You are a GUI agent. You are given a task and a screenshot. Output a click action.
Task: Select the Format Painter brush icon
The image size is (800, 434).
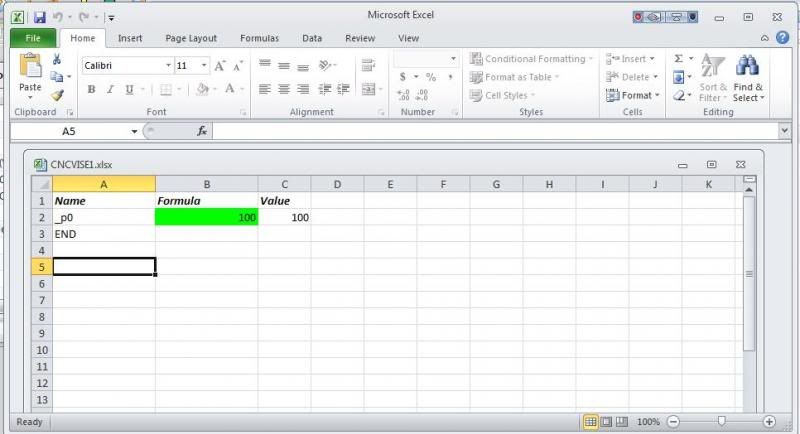[57, 96]
